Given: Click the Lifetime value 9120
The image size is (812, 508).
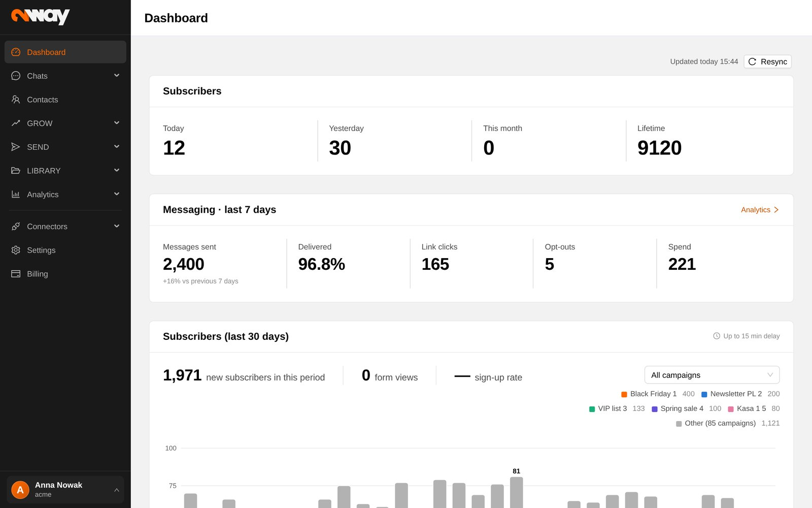Looking at the screenshot, I should pos(659,148).
